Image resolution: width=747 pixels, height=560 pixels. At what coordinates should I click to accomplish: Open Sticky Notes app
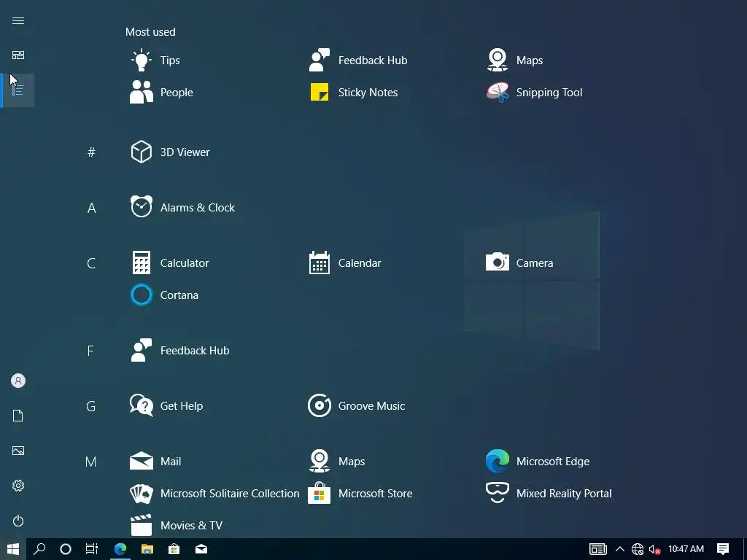point(353,92)
